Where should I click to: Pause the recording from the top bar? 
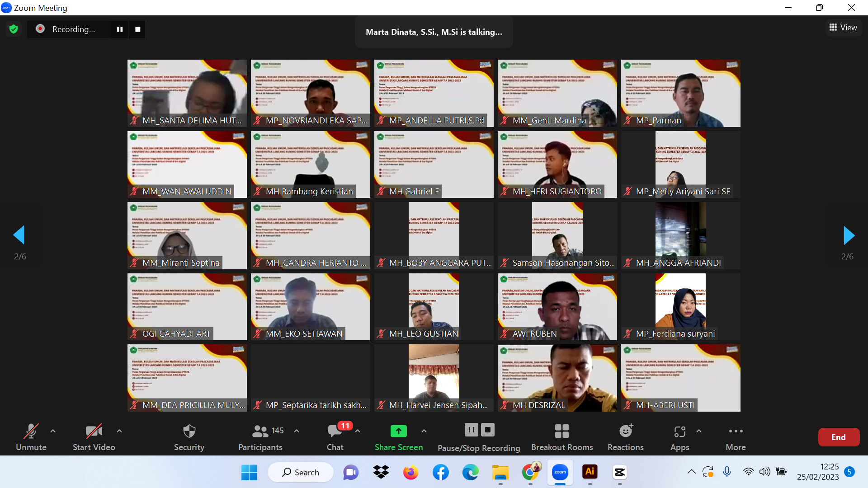120,29
